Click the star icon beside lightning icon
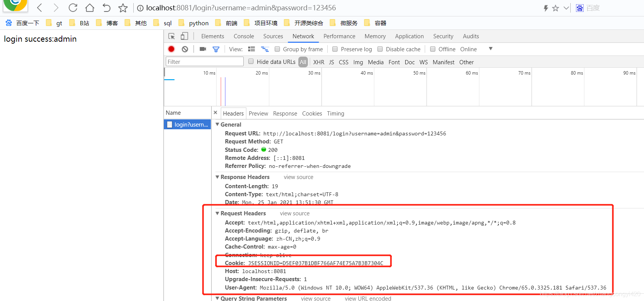644x301 pixels. (555, 8)
